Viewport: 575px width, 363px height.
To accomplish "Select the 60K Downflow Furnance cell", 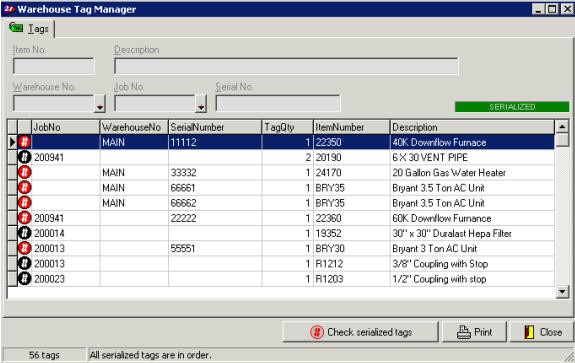I will coord(472,218).
